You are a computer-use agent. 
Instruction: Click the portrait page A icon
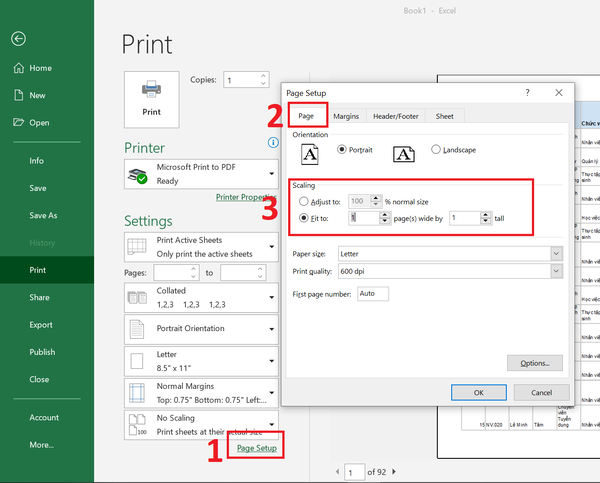309,154
